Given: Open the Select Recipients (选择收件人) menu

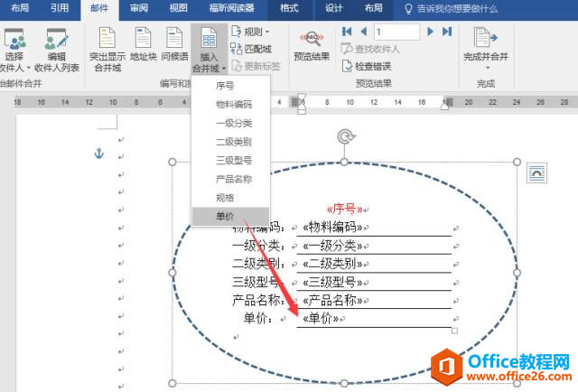Looking at the screenshot, I should [14, 51].
